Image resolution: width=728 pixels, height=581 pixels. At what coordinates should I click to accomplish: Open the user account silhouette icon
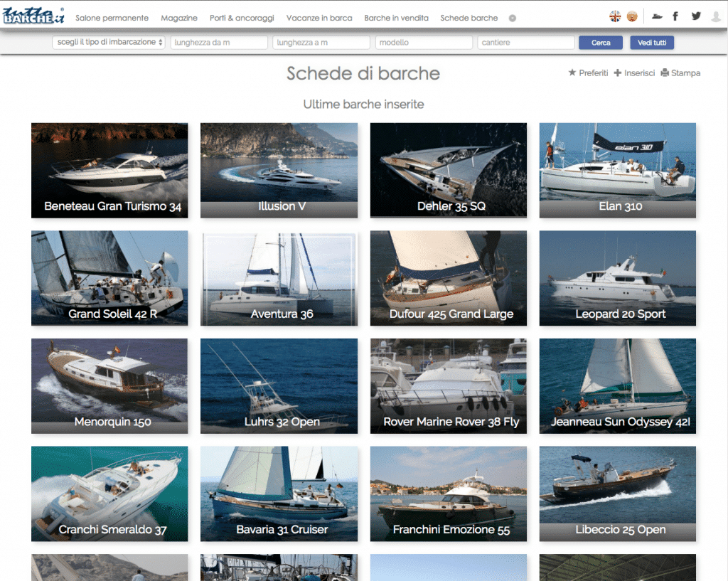[x=717, y=17]
